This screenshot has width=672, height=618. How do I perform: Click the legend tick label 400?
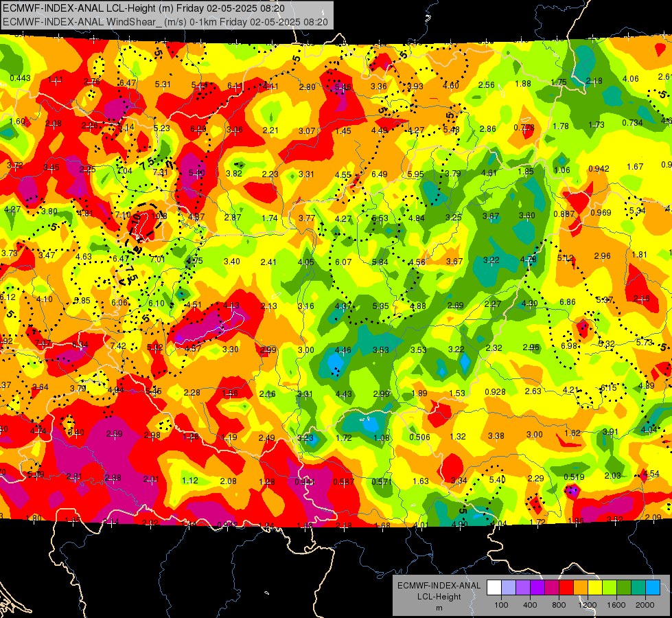click(530, 605)
